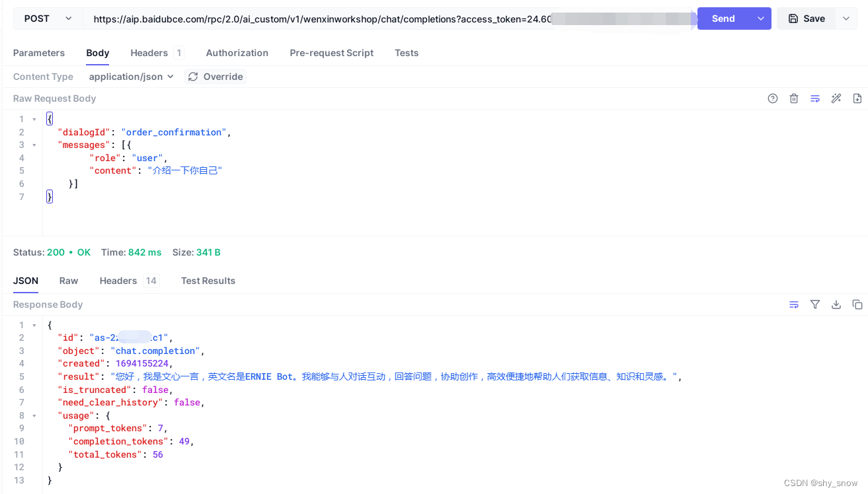
Task: Filter the response body
Action: click(815, 304)
